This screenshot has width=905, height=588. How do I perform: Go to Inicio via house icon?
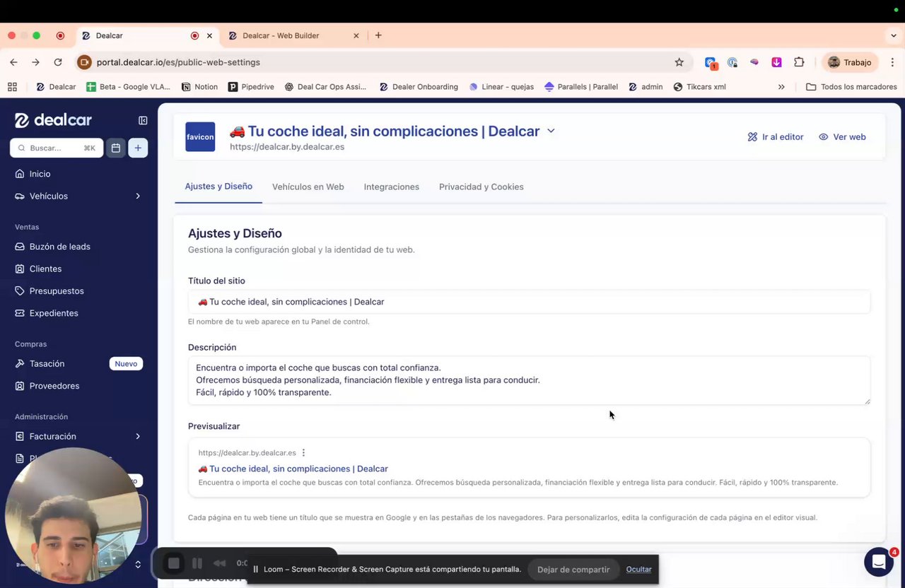tap(20, 174)
